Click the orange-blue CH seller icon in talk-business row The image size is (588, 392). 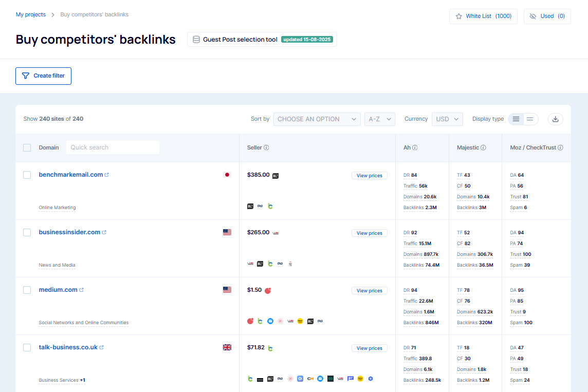[x=310, y=379]
